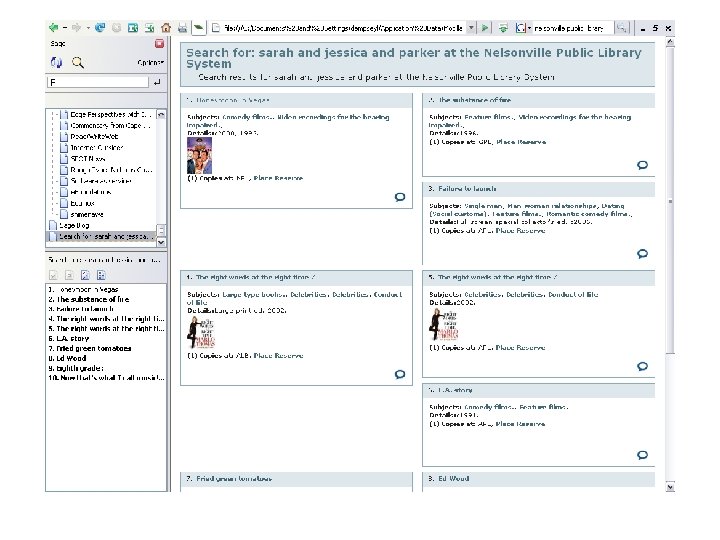Select '9. Eighth grade' in item list
720x540 pixels.
pos(76,368)
